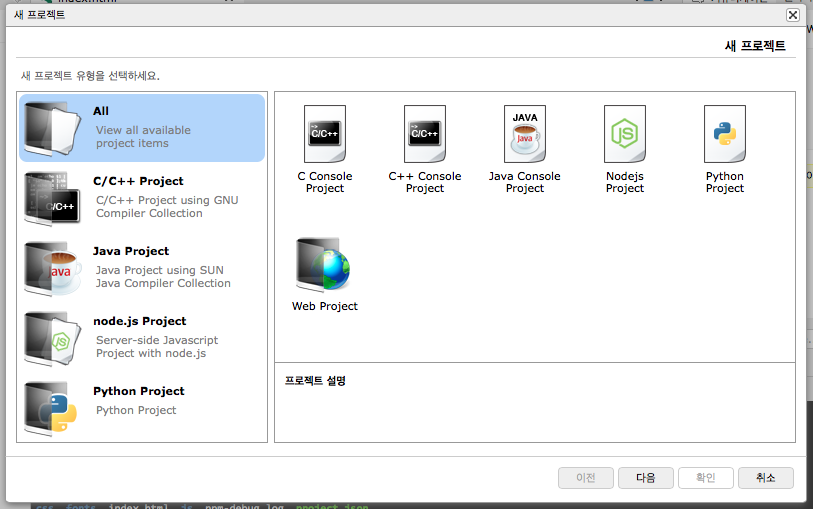Click the Java Project category cup icon
Image resolution: width=813 pixels, height=509 pixels.
tap(52, 269)
